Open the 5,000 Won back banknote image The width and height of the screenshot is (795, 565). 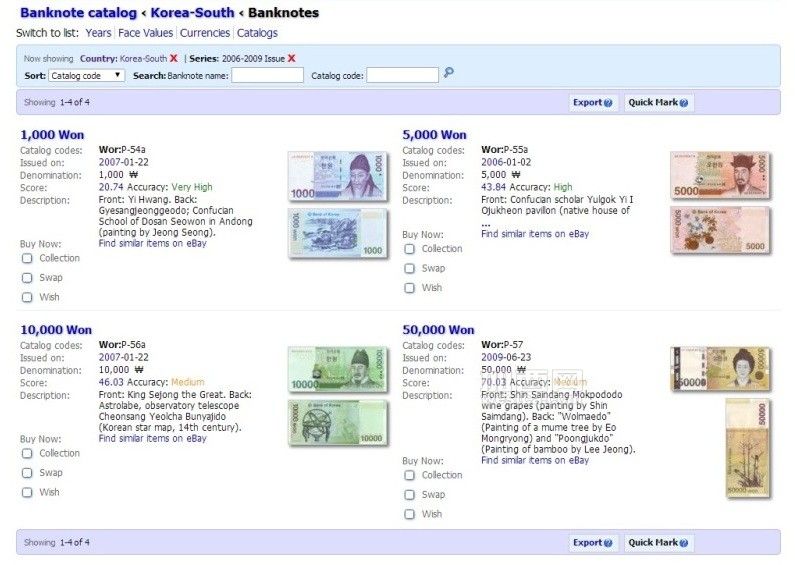(719, 231)
